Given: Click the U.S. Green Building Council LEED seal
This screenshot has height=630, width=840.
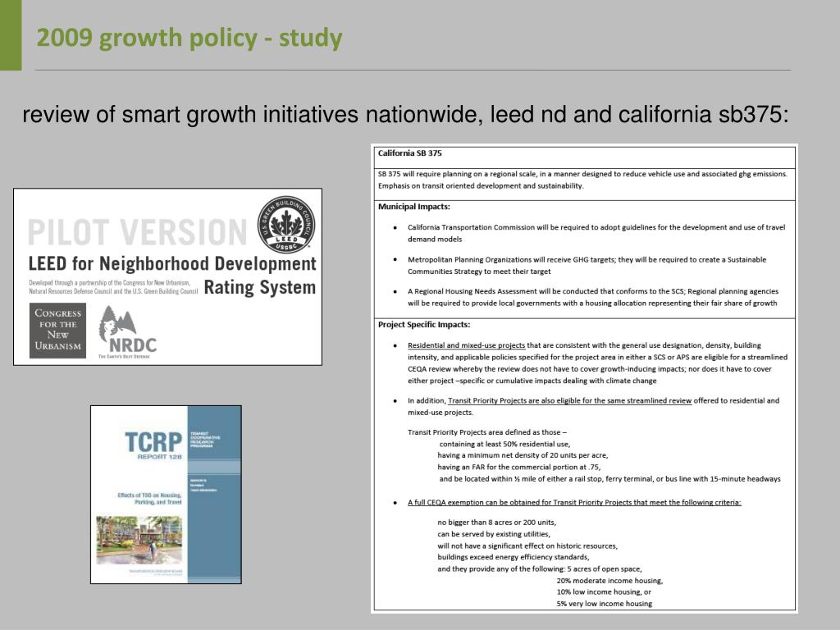Looking at the screenshot, I should tap(286, 225).
